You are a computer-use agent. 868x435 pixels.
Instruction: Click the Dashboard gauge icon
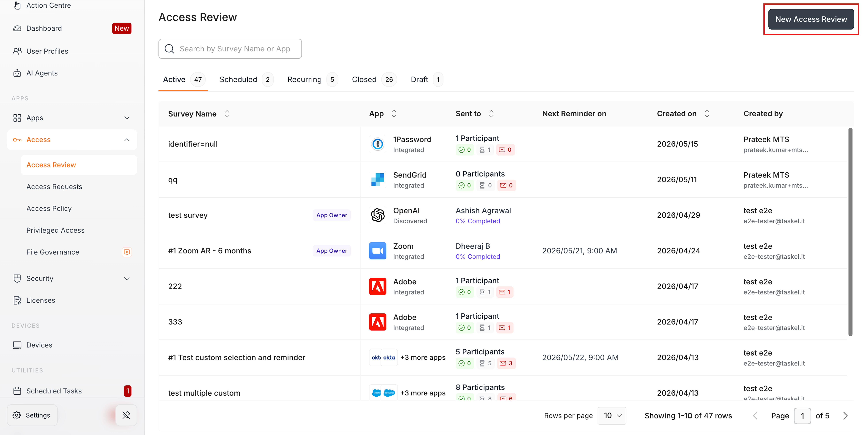17,28
